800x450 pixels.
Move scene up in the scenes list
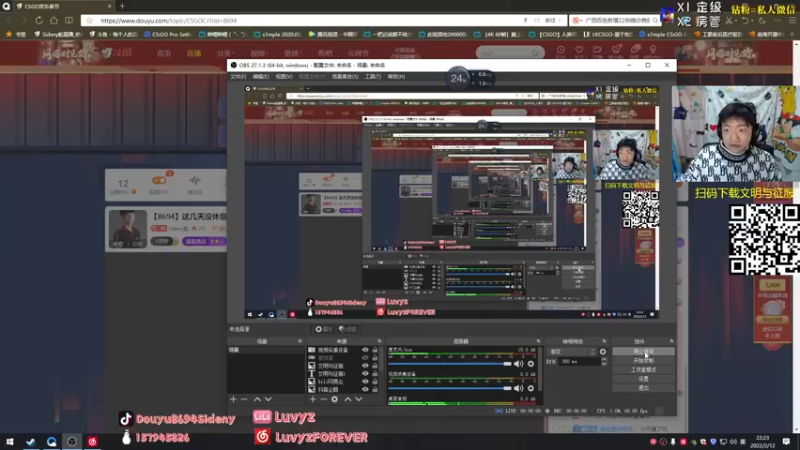tap(257, 399)
